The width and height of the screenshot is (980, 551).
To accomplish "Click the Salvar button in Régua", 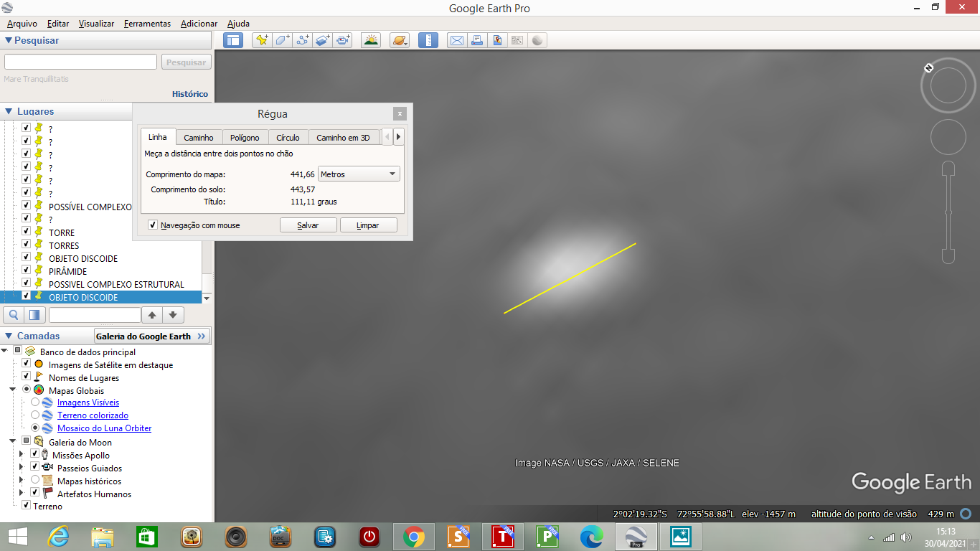I will coord(308,225).
